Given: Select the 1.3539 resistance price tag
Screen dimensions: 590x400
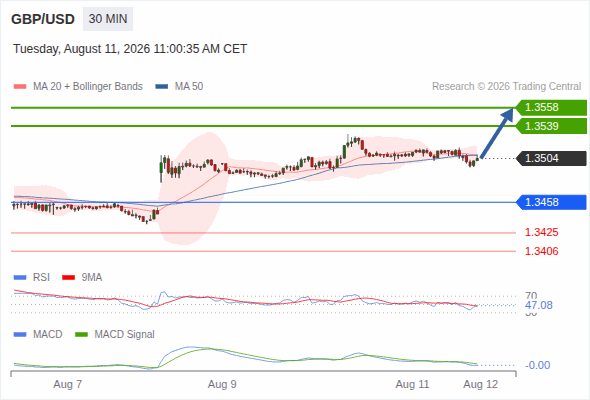Looking at the screenshot, I should point(551,126).
